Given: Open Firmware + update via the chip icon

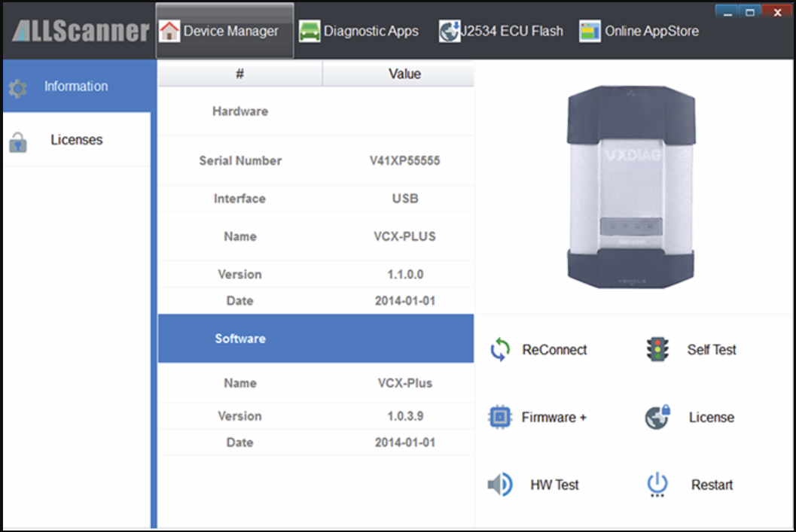Looking at the screenshot, I should coord(499,417).
